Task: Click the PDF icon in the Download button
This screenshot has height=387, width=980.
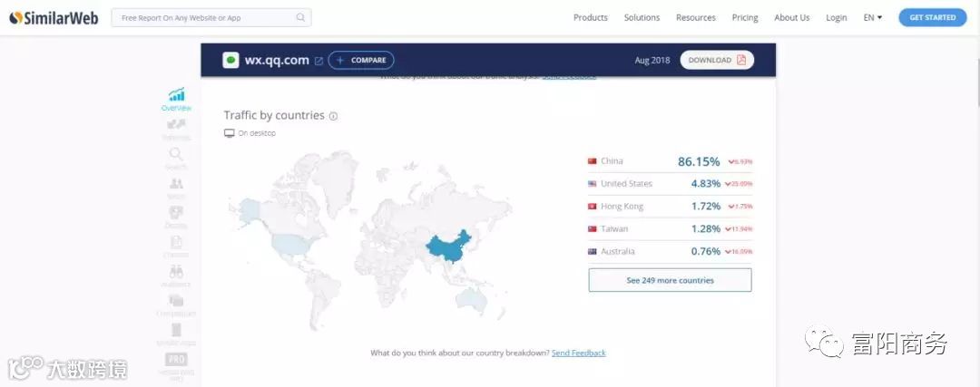Action: click(x=742, y=60)
